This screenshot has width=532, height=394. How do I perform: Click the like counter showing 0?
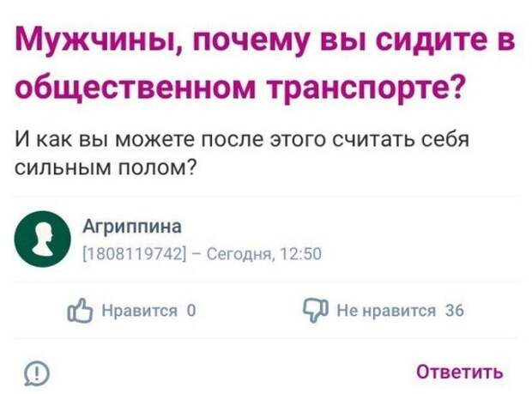coord(191,311)
